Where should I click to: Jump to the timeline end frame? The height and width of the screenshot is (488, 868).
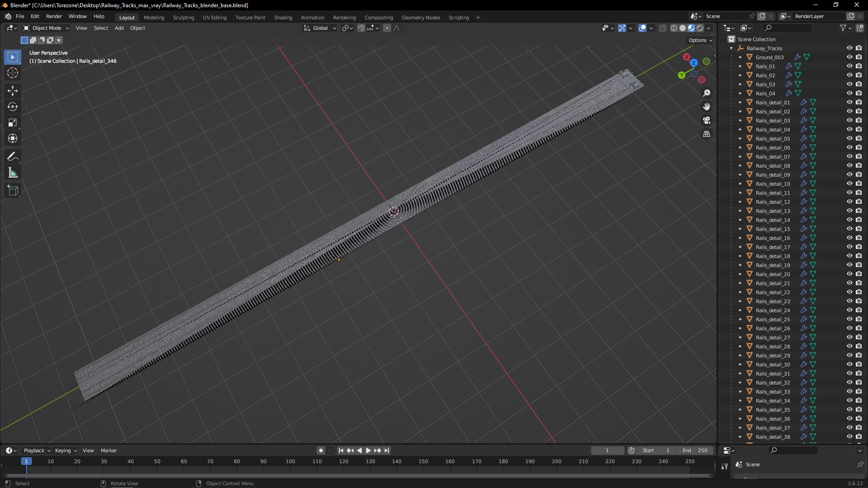[x=387, y=450]
